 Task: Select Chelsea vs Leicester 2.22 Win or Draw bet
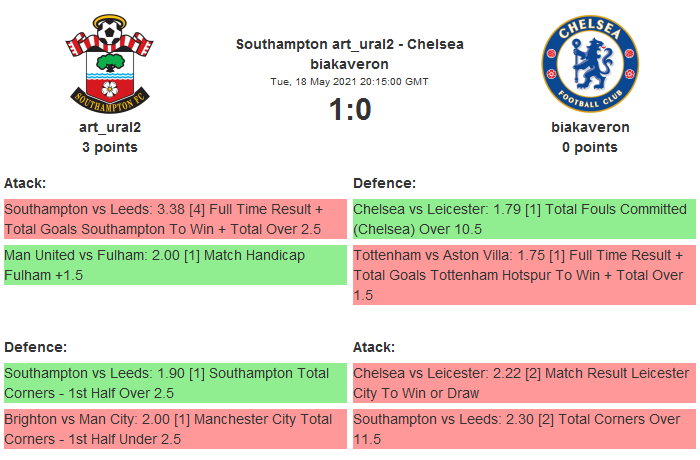[x=524, y=383]
